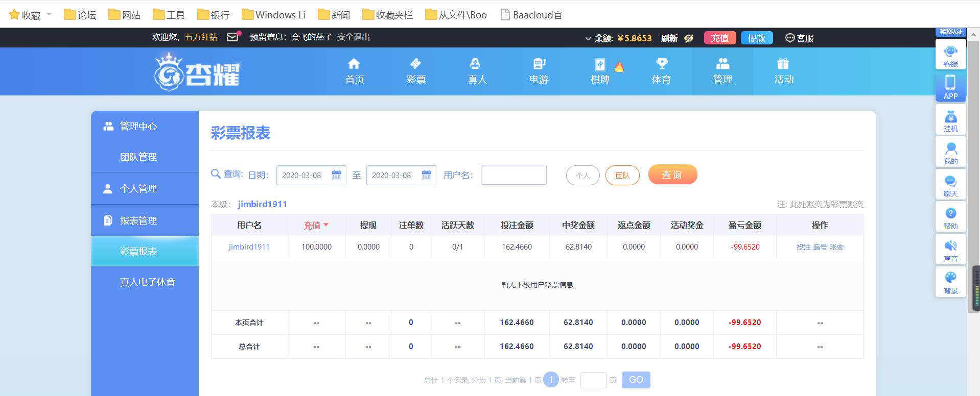Viewport: 980px width, 396px height.
Task: Open the end date calendar picker
Action: (427, 176)
